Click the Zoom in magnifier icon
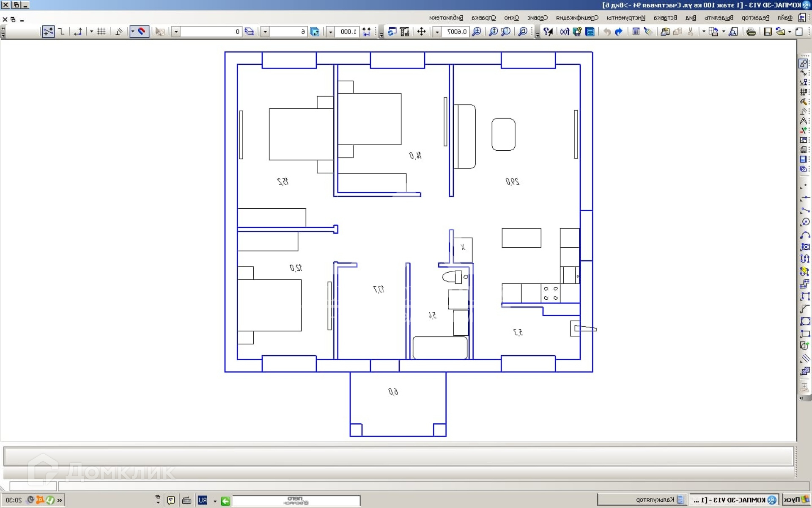This screenshot has width=812, height=508. click(477, 32)
